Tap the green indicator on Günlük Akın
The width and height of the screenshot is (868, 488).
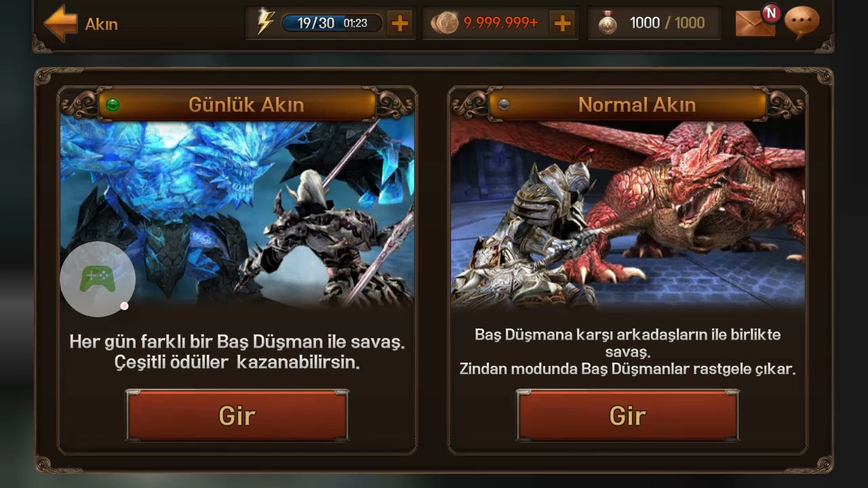113,104
